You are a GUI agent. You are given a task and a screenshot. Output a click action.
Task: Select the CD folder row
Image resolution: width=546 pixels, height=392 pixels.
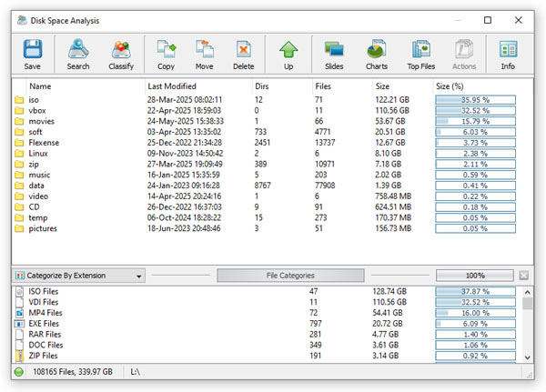tap(266, 207)
